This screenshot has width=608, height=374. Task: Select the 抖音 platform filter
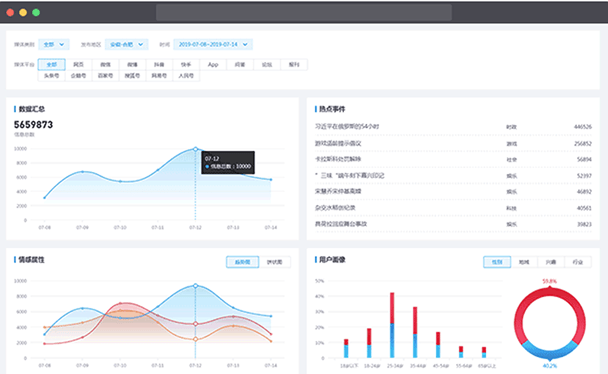pos(159,64)
